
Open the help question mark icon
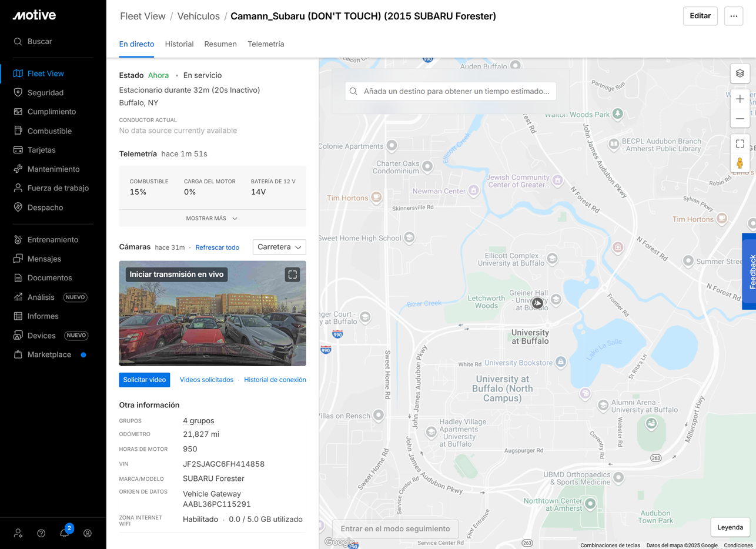click(41, 533)
